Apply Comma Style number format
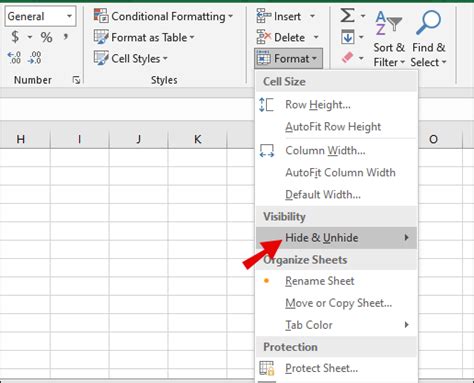 click(x=65, y=36)
